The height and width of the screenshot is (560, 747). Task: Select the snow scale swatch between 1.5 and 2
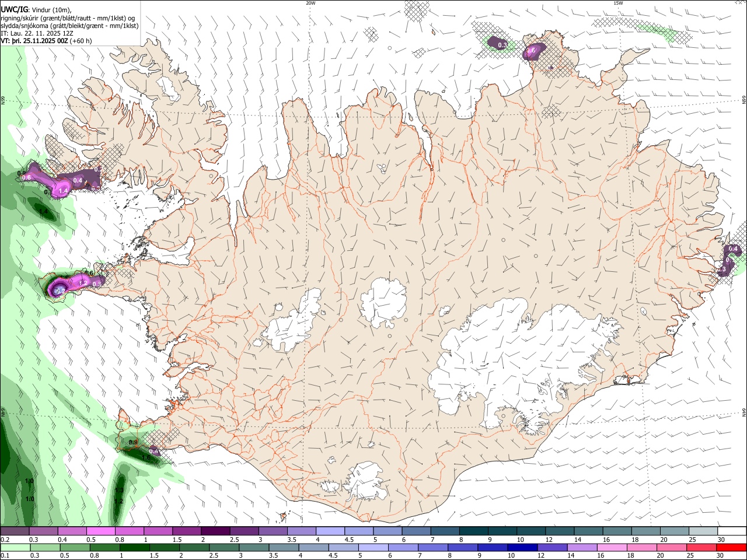[187, 531]
